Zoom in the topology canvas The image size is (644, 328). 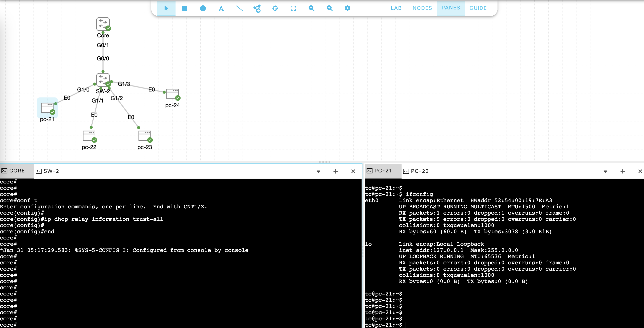click(329, 8)
